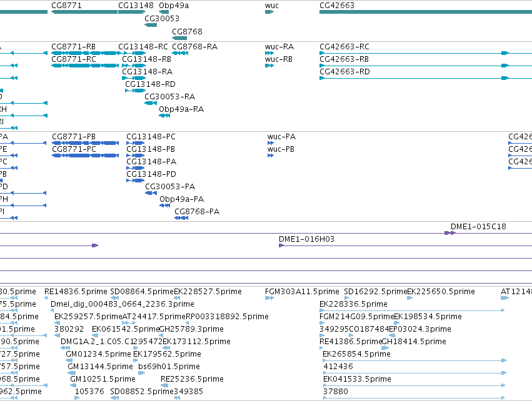Image resolution: width=532 pixels, height=401 pixels.
Task: Click EST EK259257.5prime
Action: point(88,317)
